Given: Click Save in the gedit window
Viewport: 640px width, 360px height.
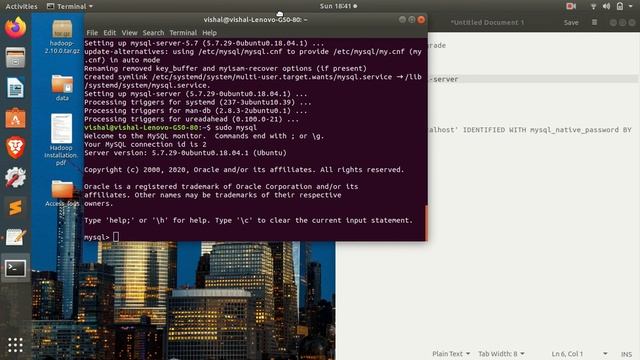Looking at the screenshot, I should pos(571,22).
